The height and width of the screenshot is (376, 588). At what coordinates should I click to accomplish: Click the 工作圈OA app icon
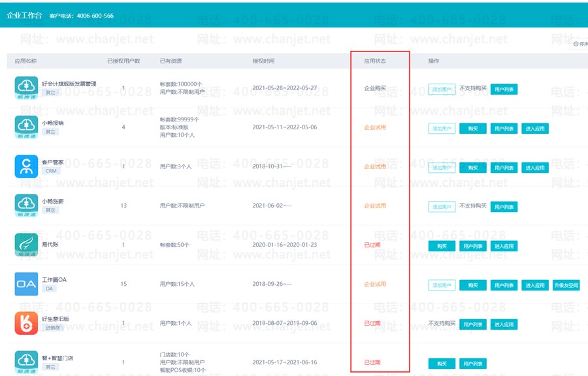click(26, 284)
